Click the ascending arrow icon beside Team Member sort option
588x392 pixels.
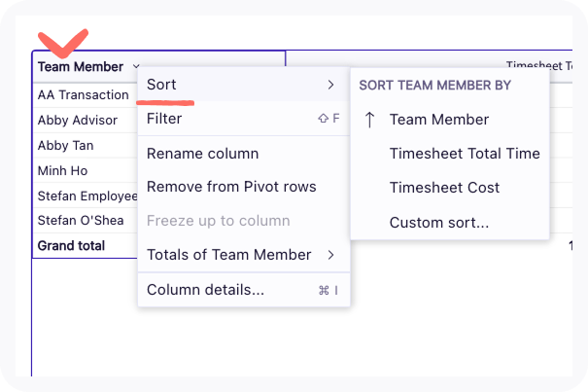369,120
